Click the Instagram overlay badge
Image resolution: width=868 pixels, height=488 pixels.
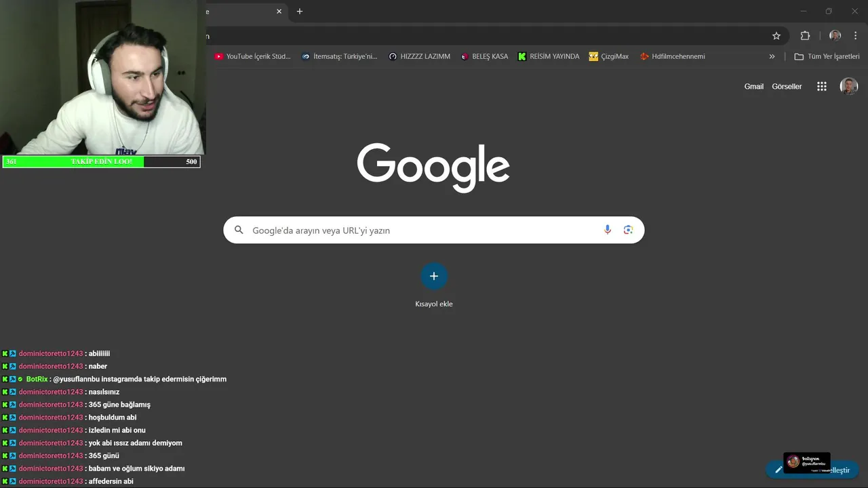807,463
